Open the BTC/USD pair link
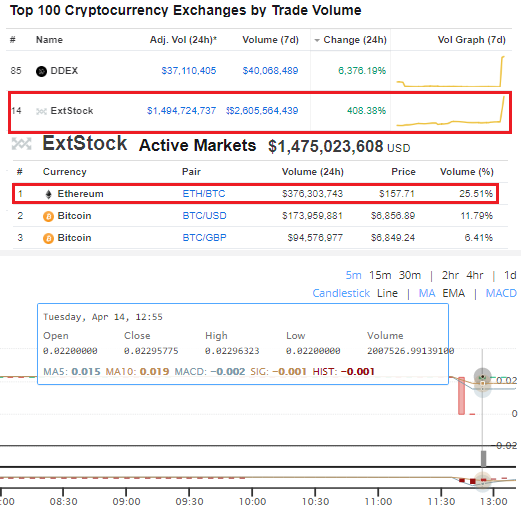Screen dimensions: 521x515 tap(204, 216)
